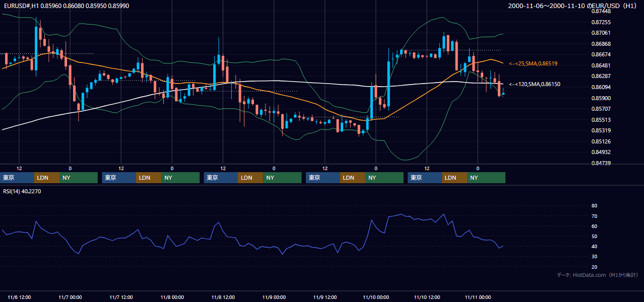The width and height of the screenshot is (644, 302).
Task: Click the HistData.com data source credit
Action: tap(598, 275)
